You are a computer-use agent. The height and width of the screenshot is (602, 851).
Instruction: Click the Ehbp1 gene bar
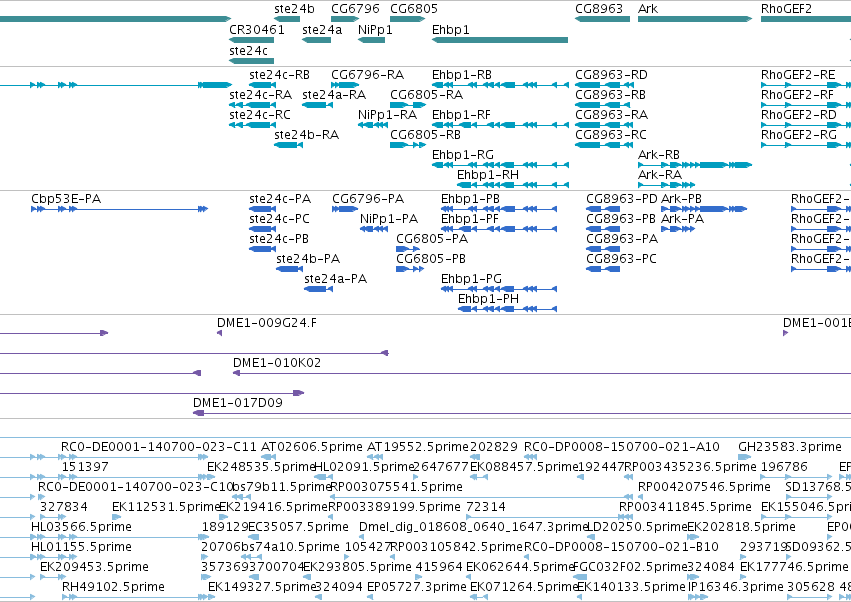tap(500, 40)
